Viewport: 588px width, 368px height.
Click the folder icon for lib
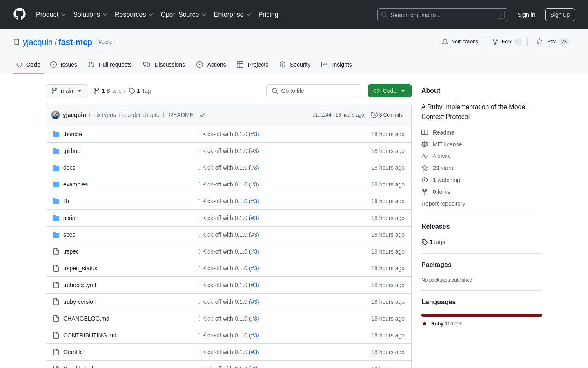tap(56, 201)
